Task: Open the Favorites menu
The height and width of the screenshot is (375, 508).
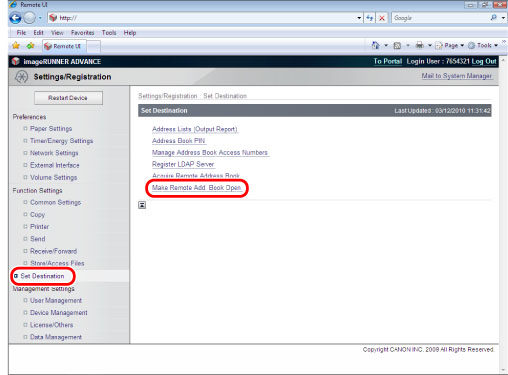Action: (x=82, y=33)
